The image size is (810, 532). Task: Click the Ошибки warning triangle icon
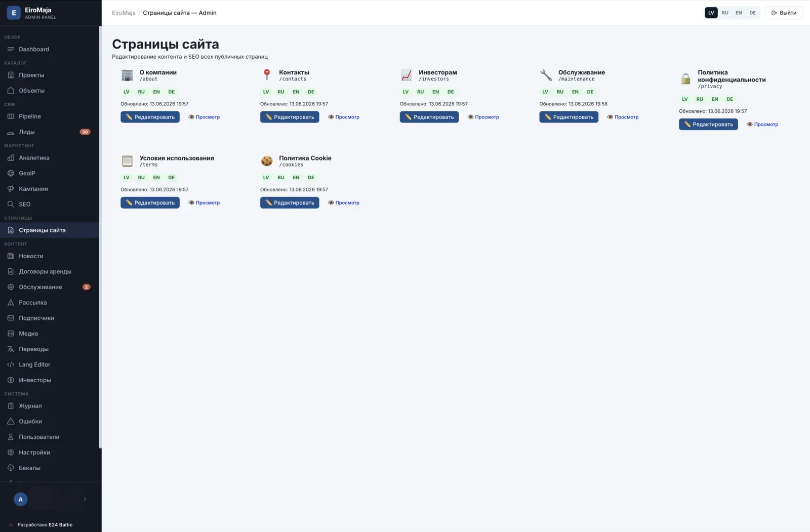click(11, 421)
